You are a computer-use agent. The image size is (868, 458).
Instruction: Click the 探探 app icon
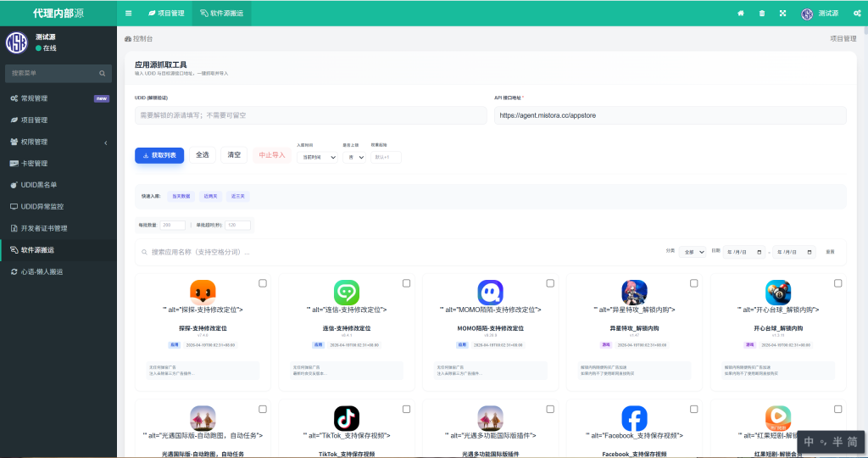click(203, 292)
